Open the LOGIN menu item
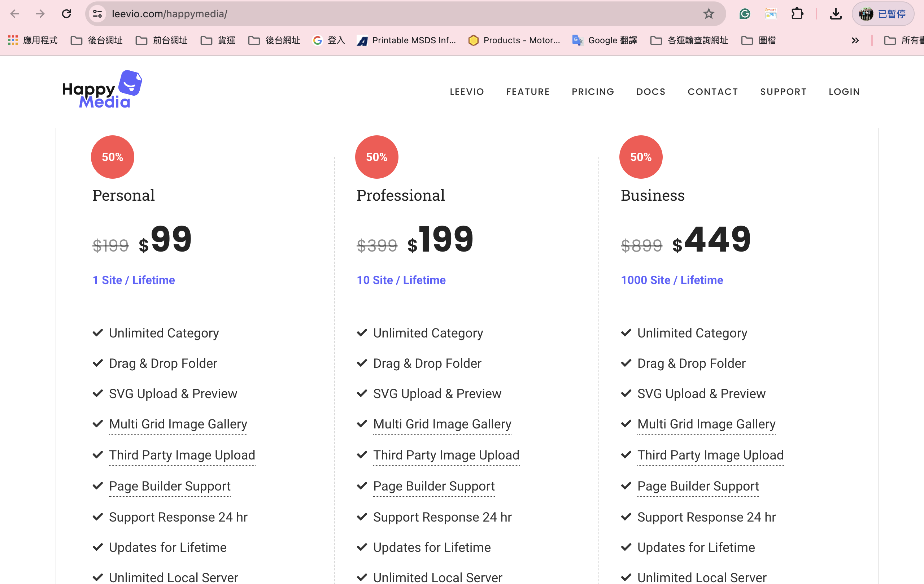Viewport: 924px width, 584px height. [x=844, y=92]
